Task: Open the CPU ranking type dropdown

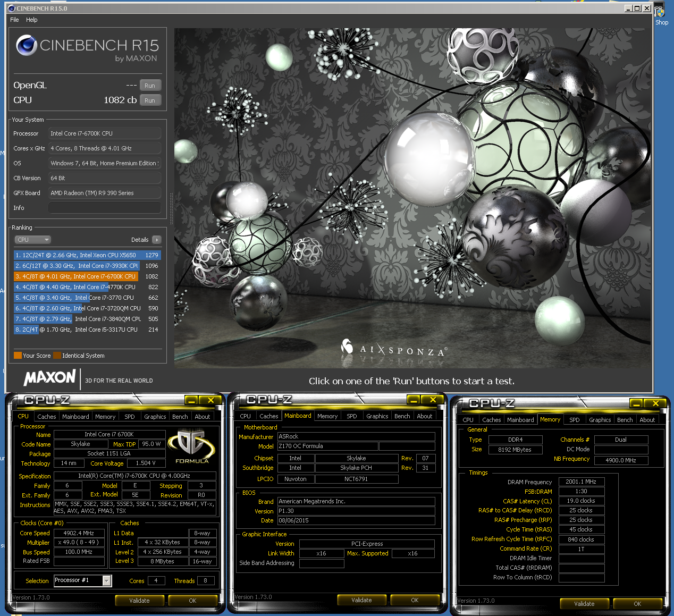Action: point(32,240)
